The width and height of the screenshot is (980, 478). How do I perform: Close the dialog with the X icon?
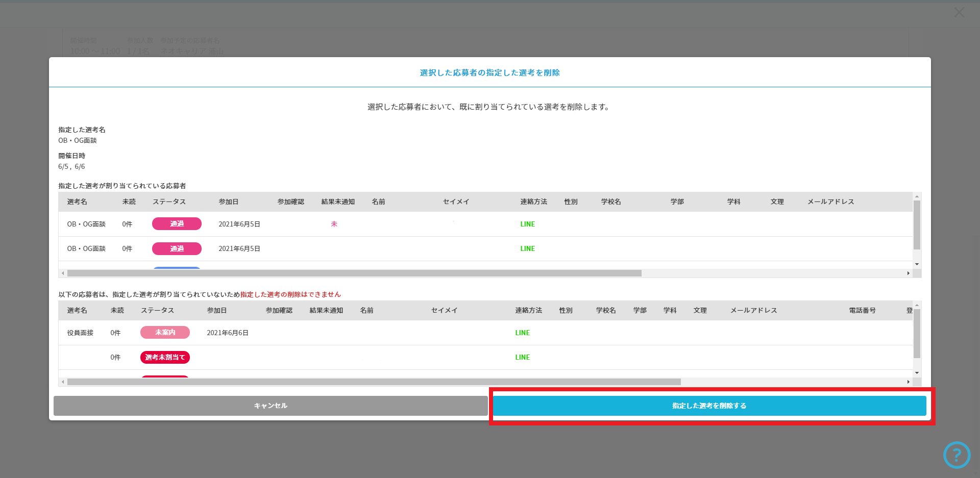pyautogui.click(x=959, y=12)
